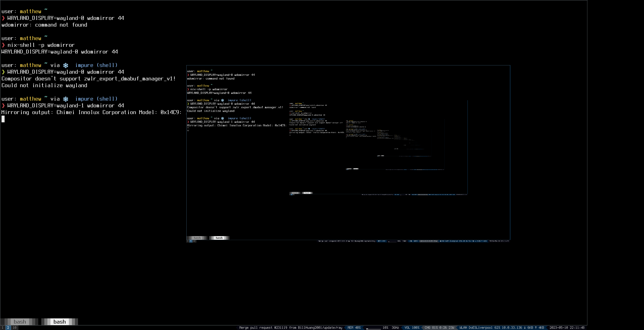The image size is (644, 330).
Task: Click the yellow matthew username in prompt
Action: point(30,98)
